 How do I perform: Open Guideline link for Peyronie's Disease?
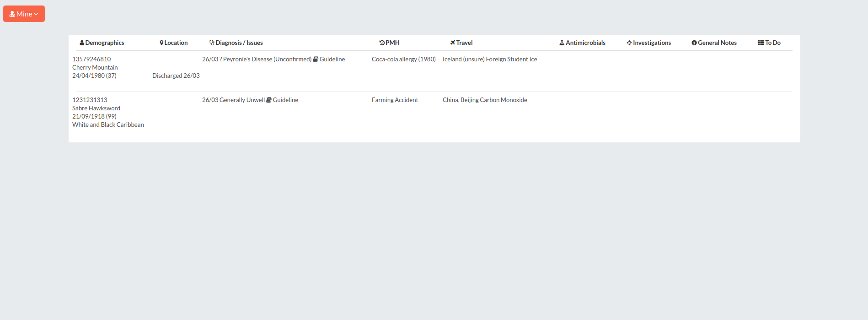point(332,59)
